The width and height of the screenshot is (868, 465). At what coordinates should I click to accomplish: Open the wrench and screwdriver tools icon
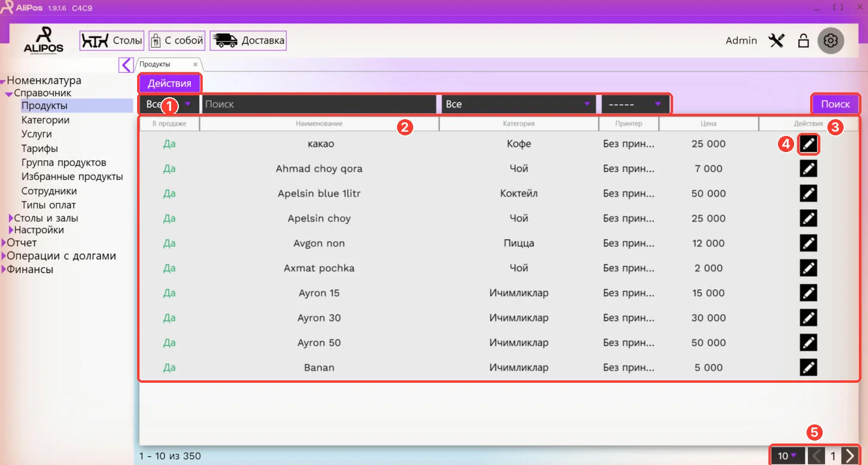[x=776, y=41]
